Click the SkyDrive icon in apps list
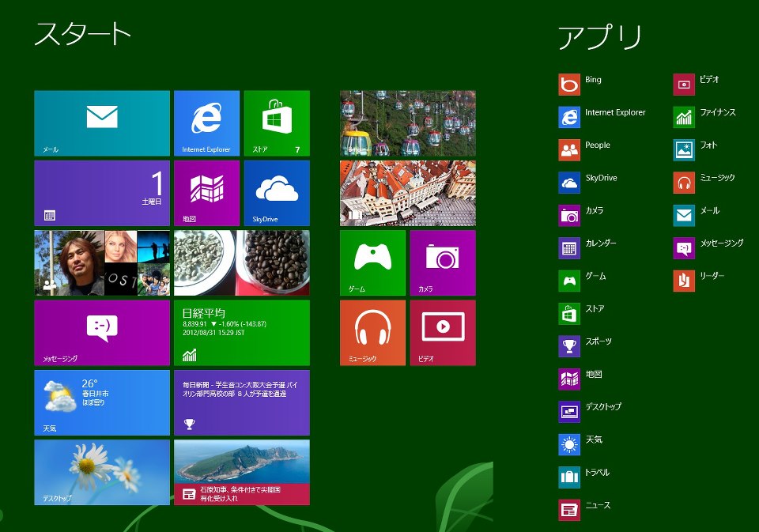 pyautogui.click(x=569, y=183)
